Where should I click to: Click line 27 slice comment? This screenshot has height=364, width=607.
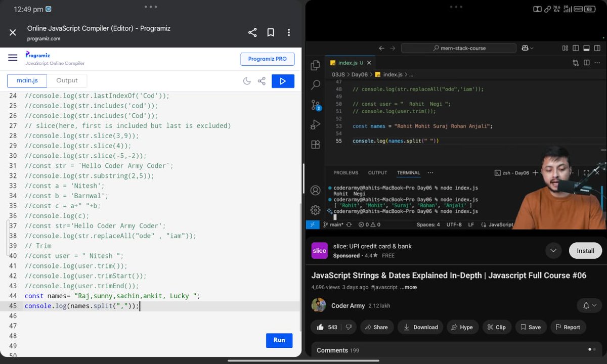pyautogui.click(x=127, y=125)
